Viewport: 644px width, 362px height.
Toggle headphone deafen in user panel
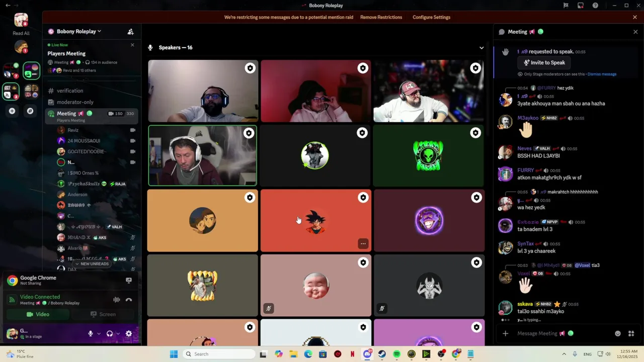click(109, 333)
